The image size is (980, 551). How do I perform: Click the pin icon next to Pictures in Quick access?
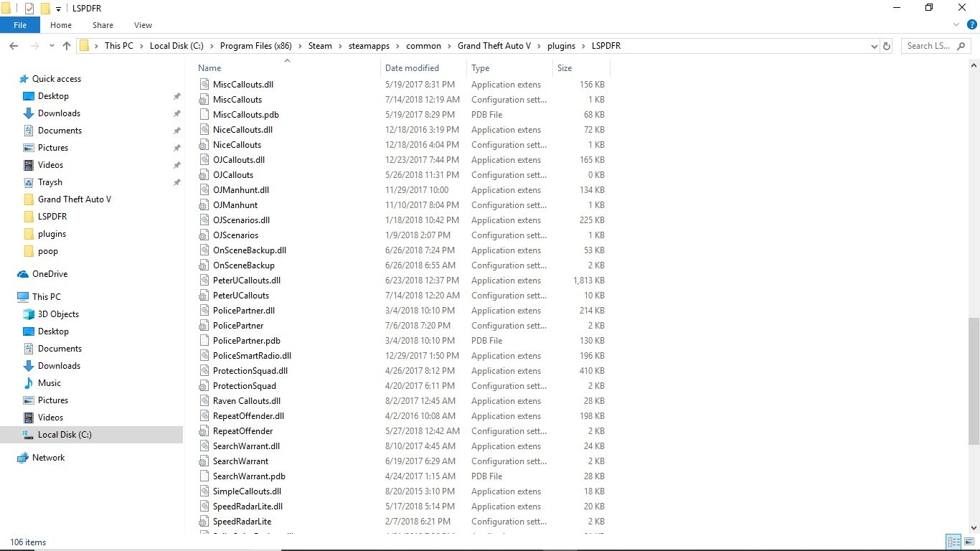[176, 148]
